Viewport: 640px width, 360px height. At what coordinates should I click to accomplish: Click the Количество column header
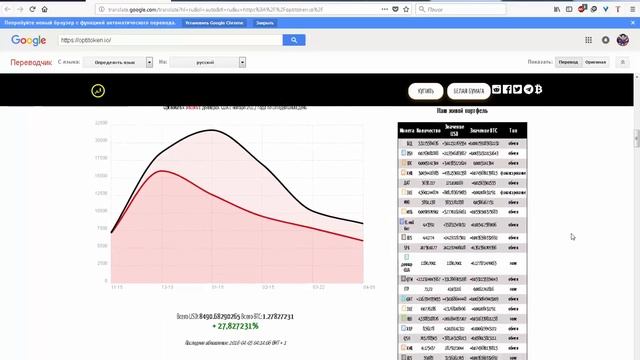(428, 131)
